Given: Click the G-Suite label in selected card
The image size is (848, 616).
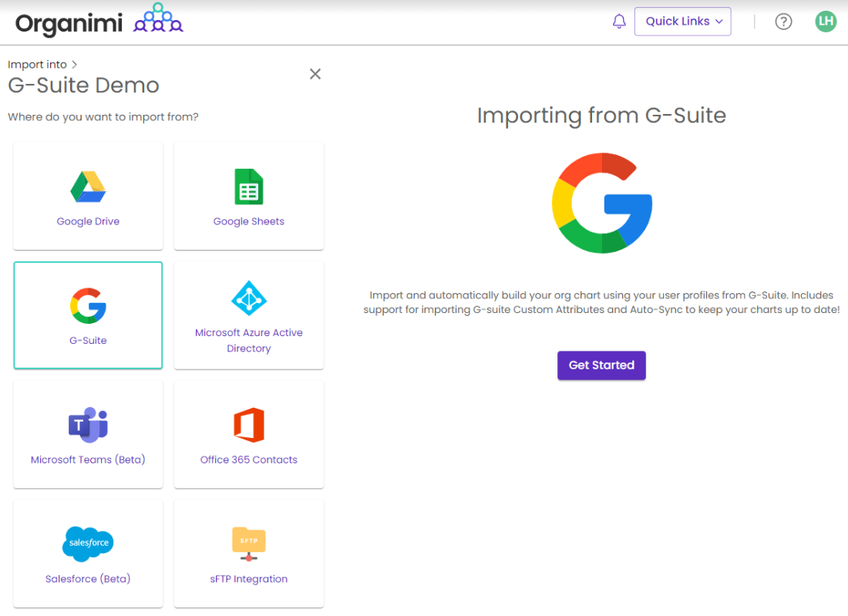Looking at the screenshot, I should [88, 341].
